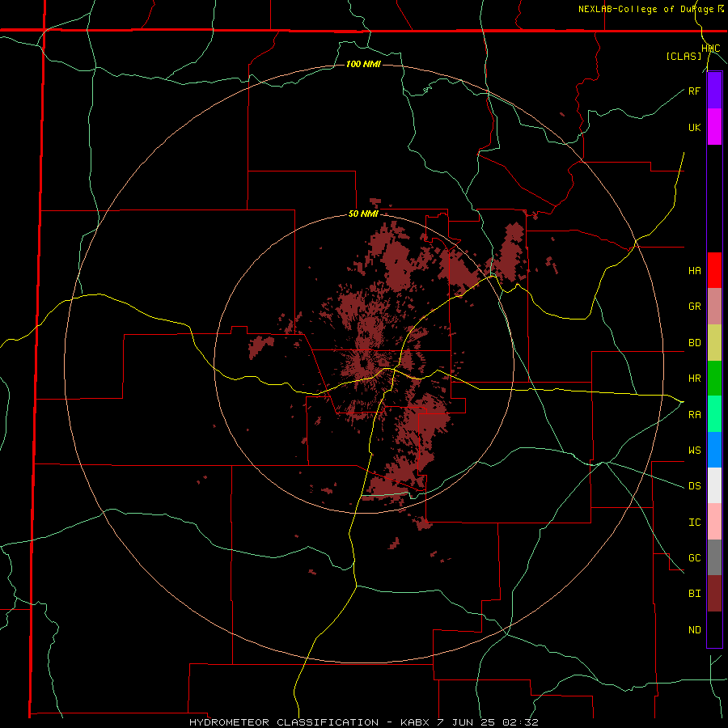Click the HR green legend swatch
Image resolution: width=728 pixels, height=728 pixels.
[x=714, y=379]
